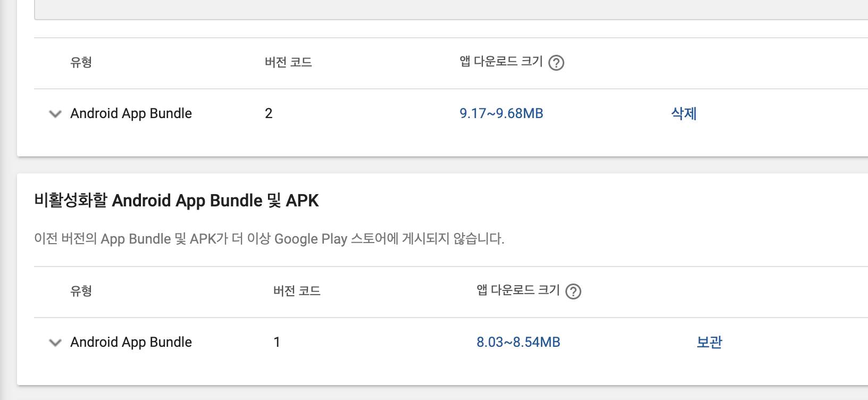Click the lower table's 앱 다운로드 크기 header
868x400 pixels.
pos(518,290)
